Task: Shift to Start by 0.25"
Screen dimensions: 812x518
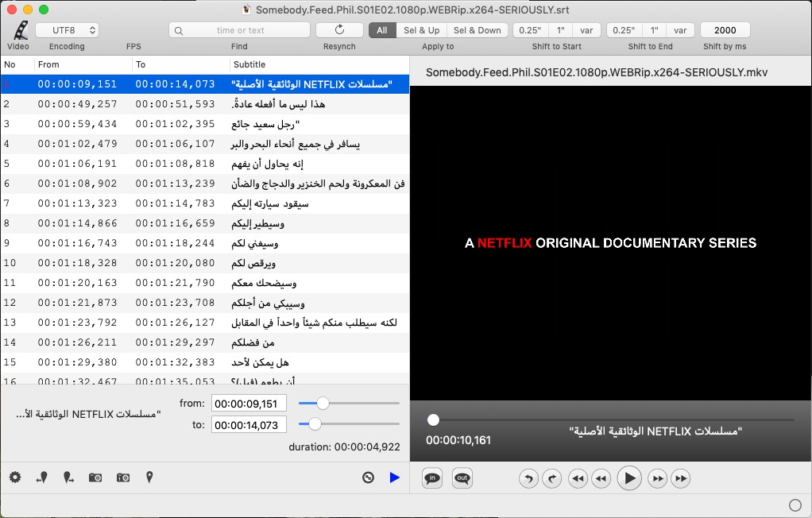Action: (530, 30)
